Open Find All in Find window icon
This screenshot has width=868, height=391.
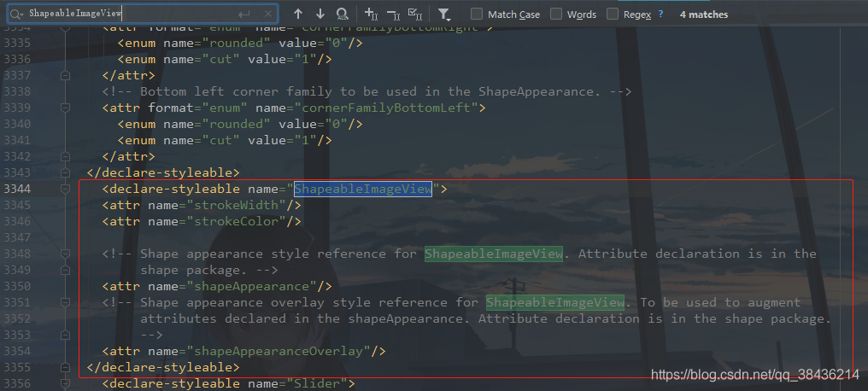[343, 14]
